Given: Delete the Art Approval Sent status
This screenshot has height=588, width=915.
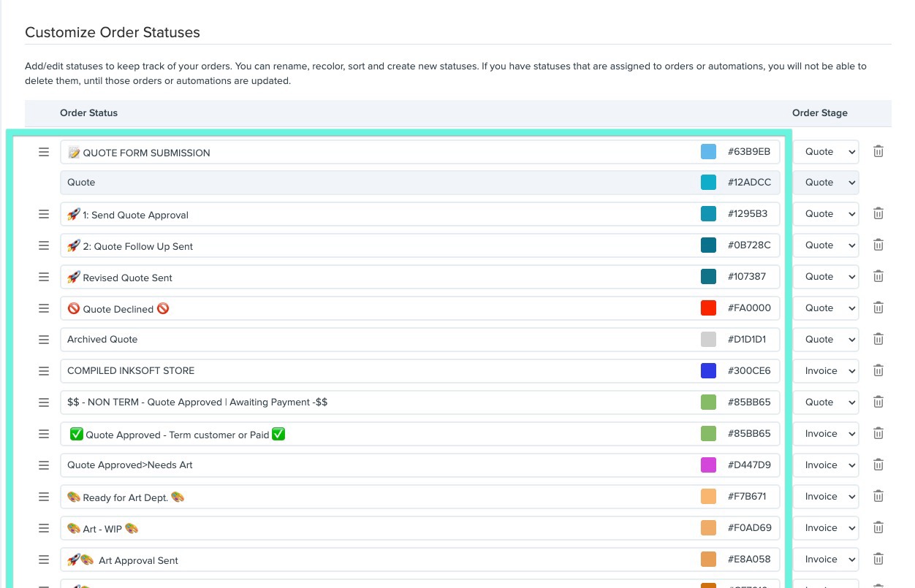Looking at the screenshot, I should [878, 559].
